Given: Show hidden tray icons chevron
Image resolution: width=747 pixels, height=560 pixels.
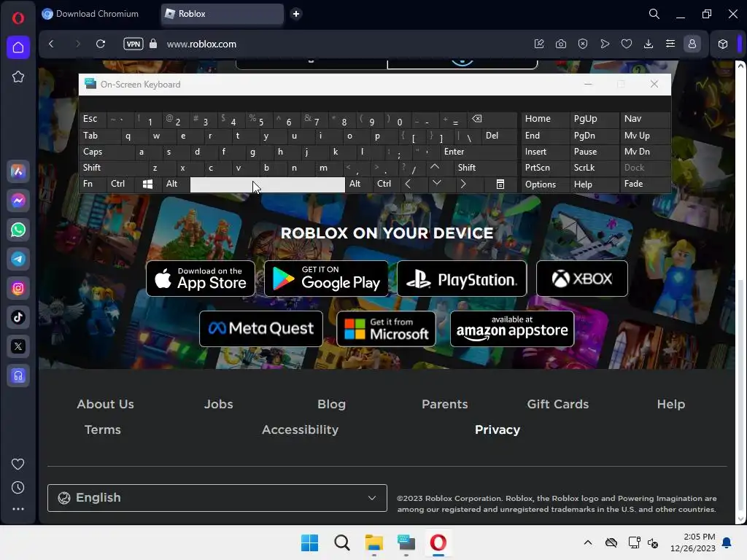Looking at the screenshot, I should (588, 542).
